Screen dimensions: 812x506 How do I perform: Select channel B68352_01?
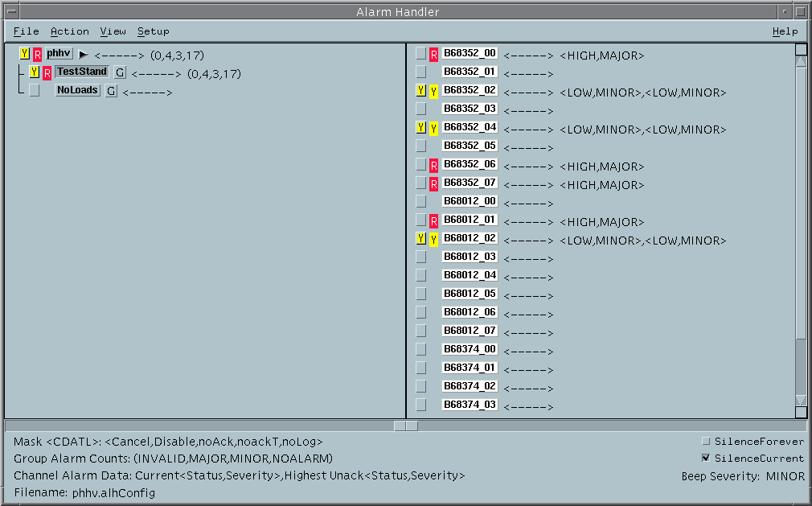coord(470,72)
